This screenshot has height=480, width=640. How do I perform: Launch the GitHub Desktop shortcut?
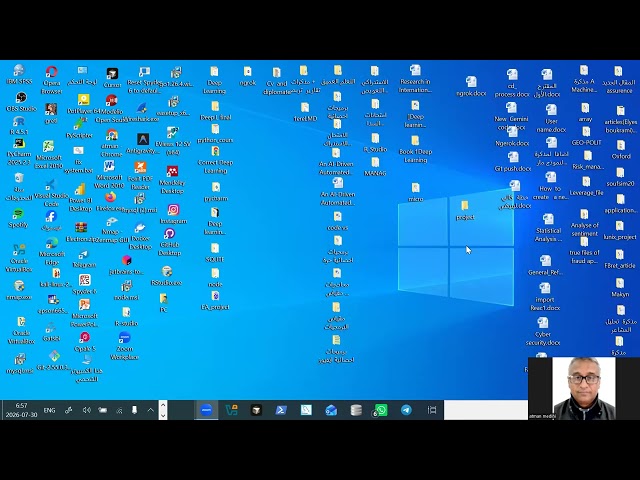click(169, 242)
